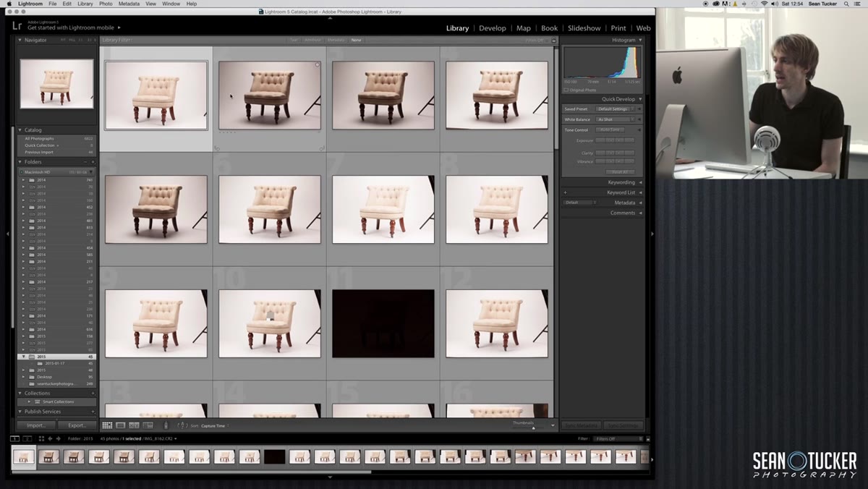Viewport: 868px width, 489px height.
Task: Open Survey view icon in toolbar
Action: pos(148,425)
